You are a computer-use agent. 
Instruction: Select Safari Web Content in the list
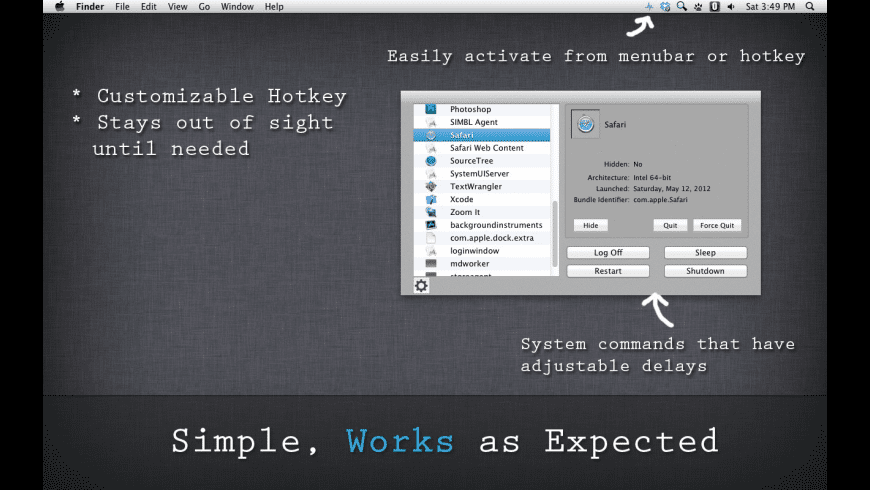click(x=482, y=148)
